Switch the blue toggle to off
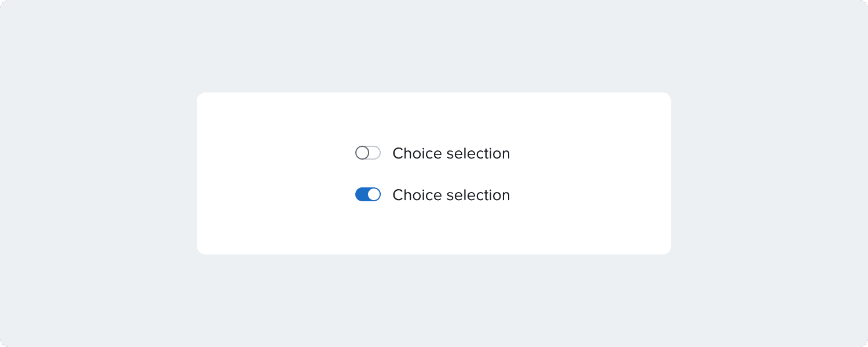This screenshot has height=347, width=868. click(368, 195)
